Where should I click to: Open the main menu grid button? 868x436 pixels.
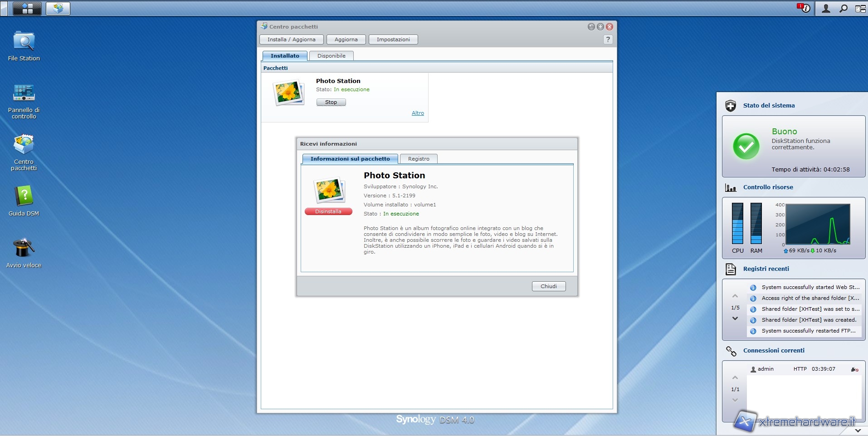(27, 8)
